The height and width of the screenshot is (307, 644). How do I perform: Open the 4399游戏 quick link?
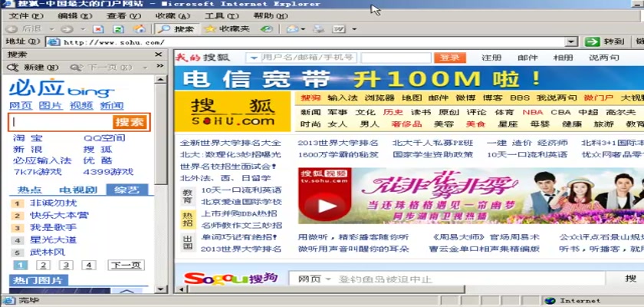coord(108,172)
